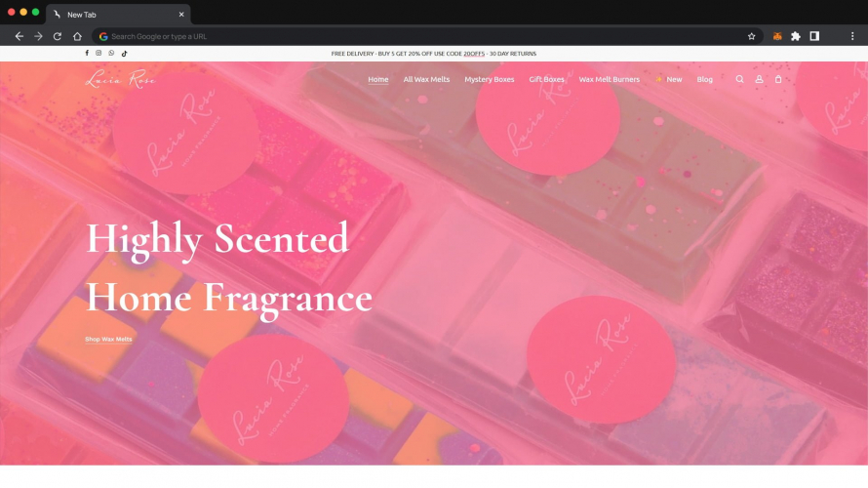Open the shopping bag cart icon

coord(777,79)
